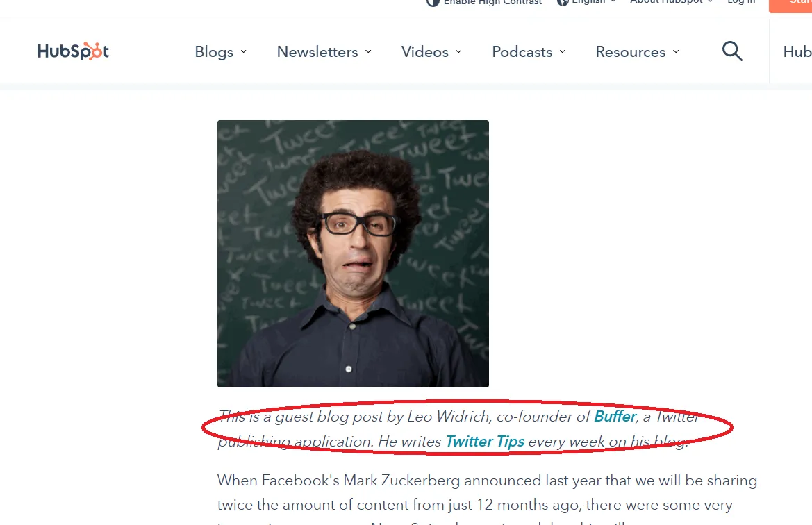Open the search magnifier icon

pyautogui.click(x=731, y=51)
